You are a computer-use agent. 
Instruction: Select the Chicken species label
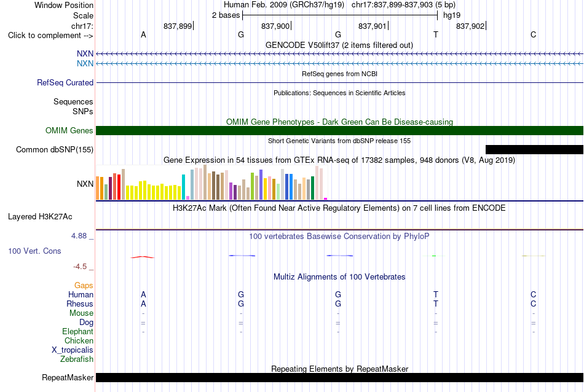(79, 340)
